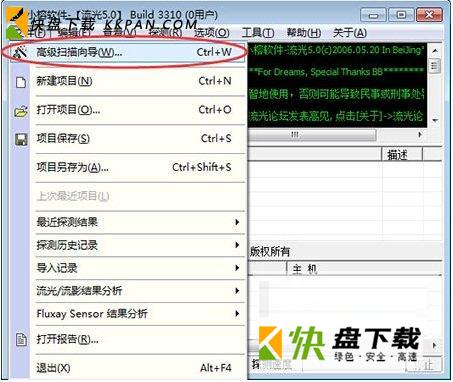
Task: Expand the 探测历史记录 submenu
Action: pyautogui.click(x=138, y=245)
